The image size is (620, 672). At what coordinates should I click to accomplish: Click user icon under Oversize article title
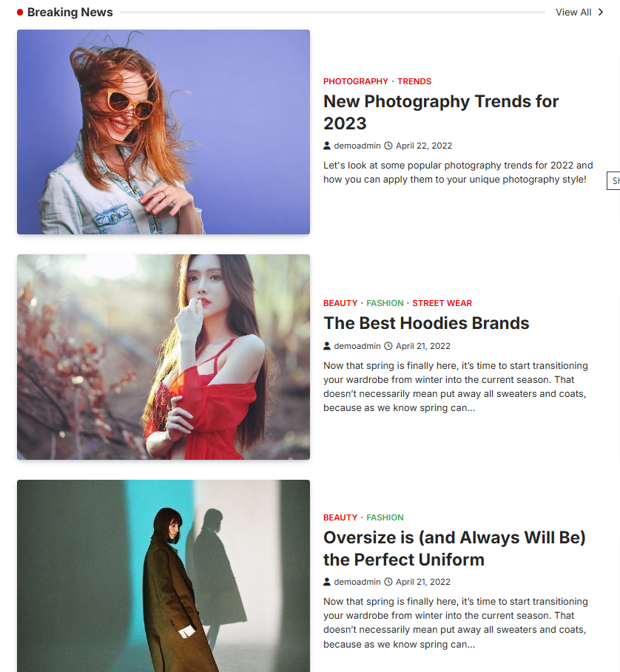pos(327,582)
